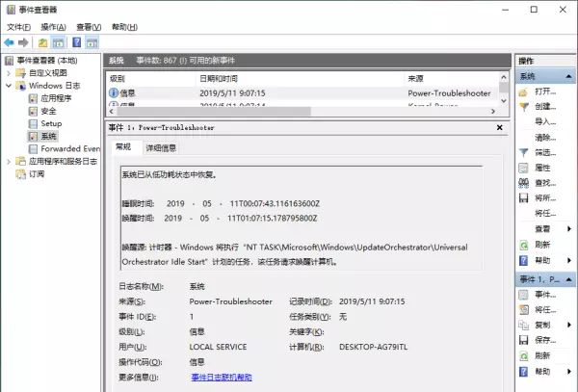
Task: Select 订阅 in the tree
Action: pos(37,174)
